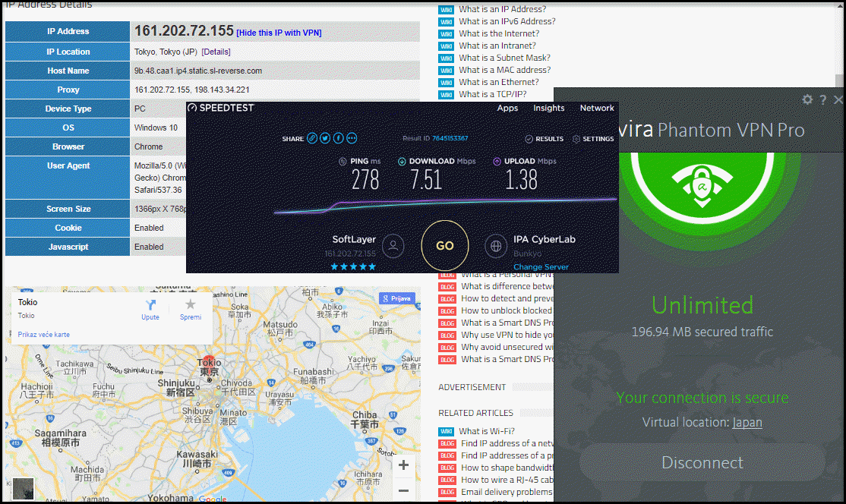Switch map to satellite view thumbnail
The height and width of the screenshot is (504, 846).
tap(24, 489)
